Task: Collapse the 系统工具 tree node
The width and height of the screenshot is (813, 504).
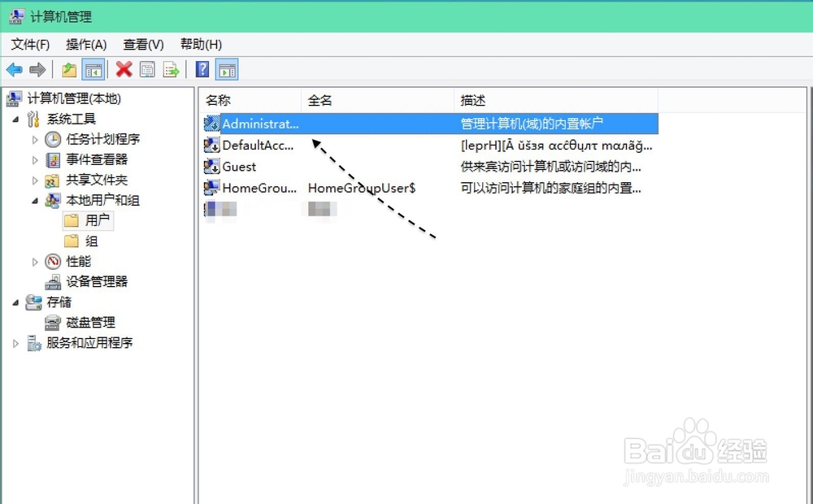Action: [15, 119]
